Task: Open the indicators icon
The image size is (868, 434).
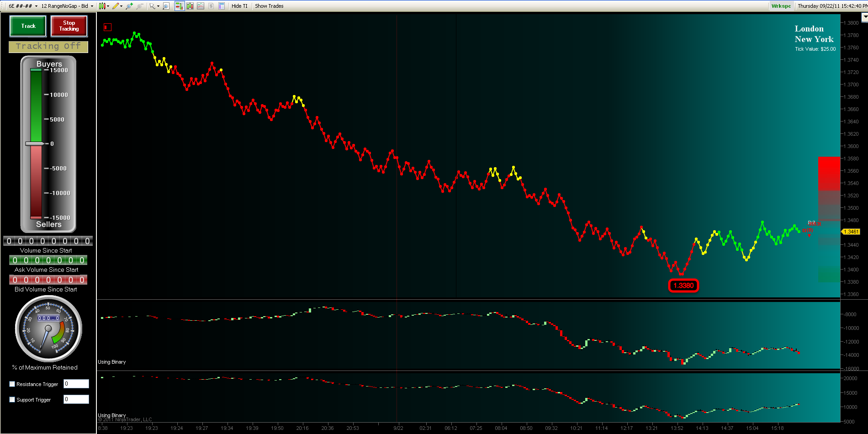Action: [200, 6]
